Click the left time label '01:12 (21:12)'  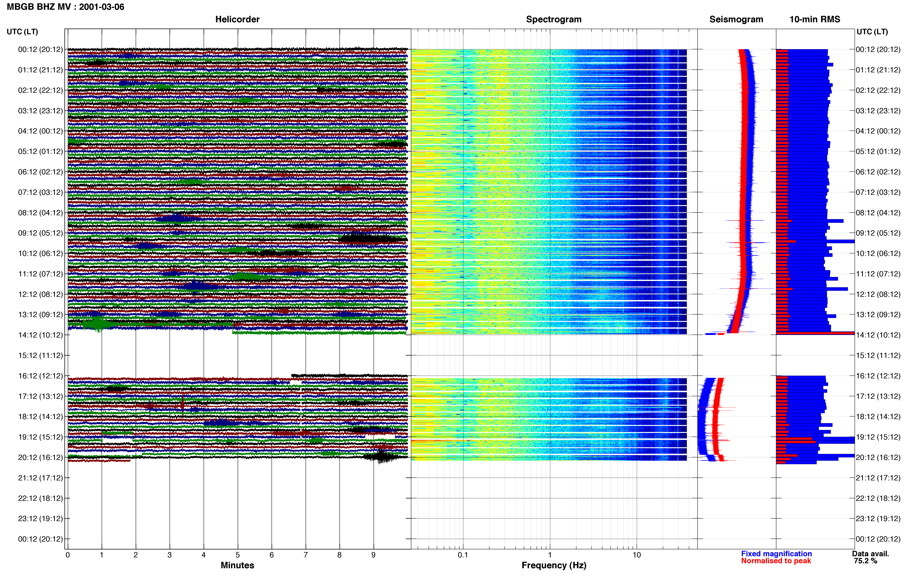[41, 70]
